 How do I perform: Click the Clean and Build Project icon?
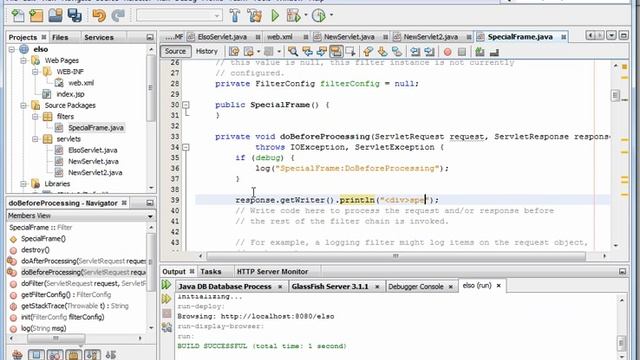click(254, 16)
